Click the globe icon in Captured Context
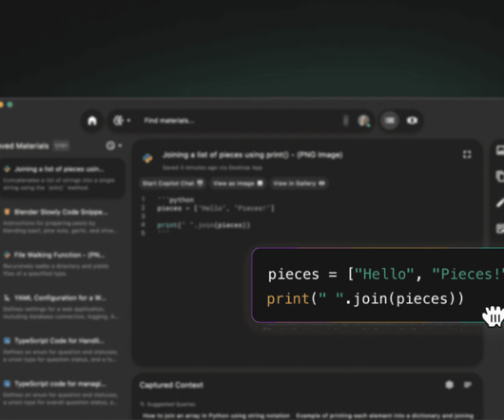The height and width of the screenshot is (420, 504). (x=450, y=385)
